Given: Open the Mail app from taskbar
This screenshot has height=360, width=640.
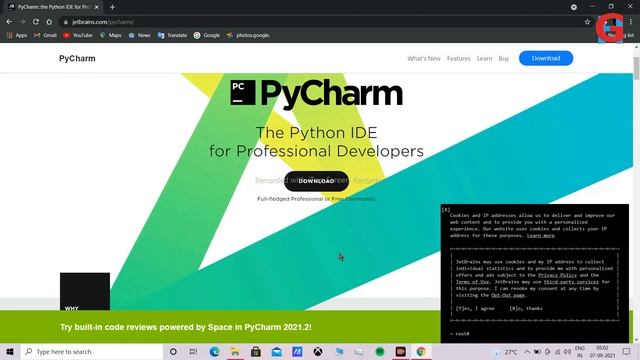Looking at the screenshot, I should [x=277, y=351].
